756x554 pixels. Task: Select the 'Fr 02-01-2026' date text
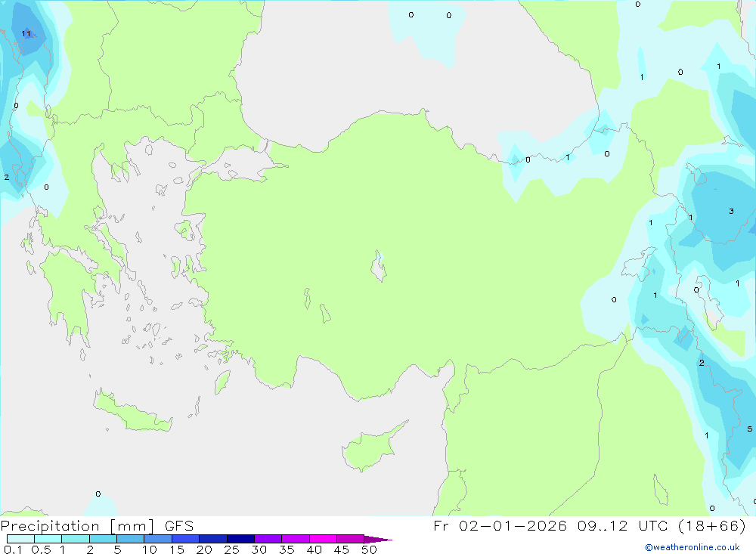500,526
